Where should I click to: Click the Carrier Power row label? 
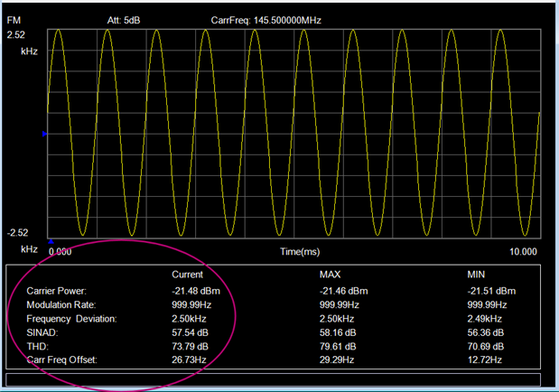pyautogui.click(x=56, y=291)
